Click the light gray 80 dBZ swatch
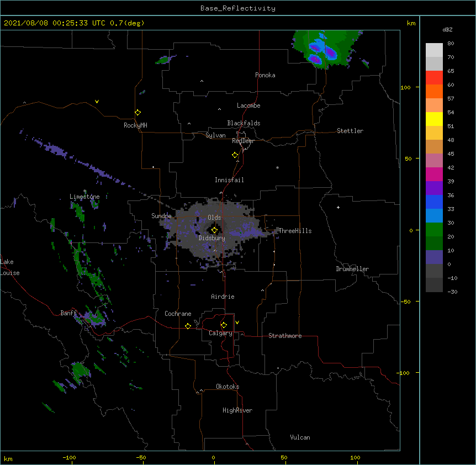Screen dimensions: 476x465 [434, 50]
